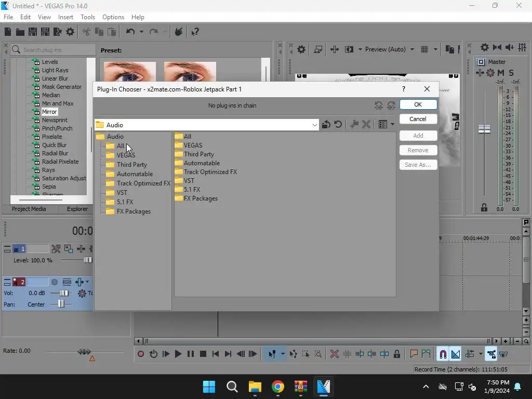Open a project using the folder icon
This screenshot has height=399, width=532.
click(x=20, y=32)
